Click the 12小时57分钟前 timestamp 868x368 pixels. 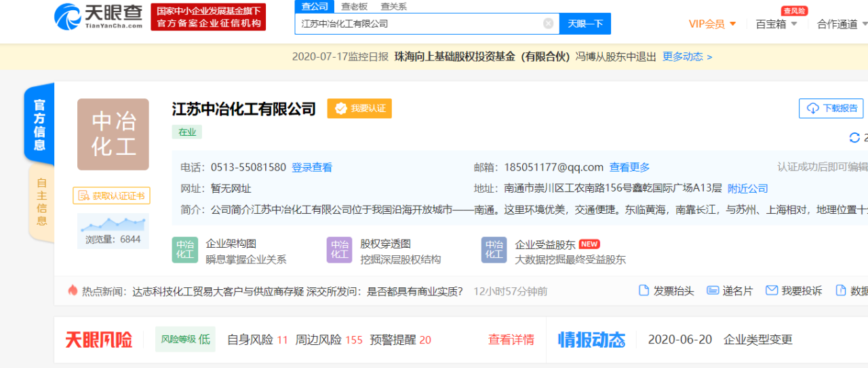(511, 291)
